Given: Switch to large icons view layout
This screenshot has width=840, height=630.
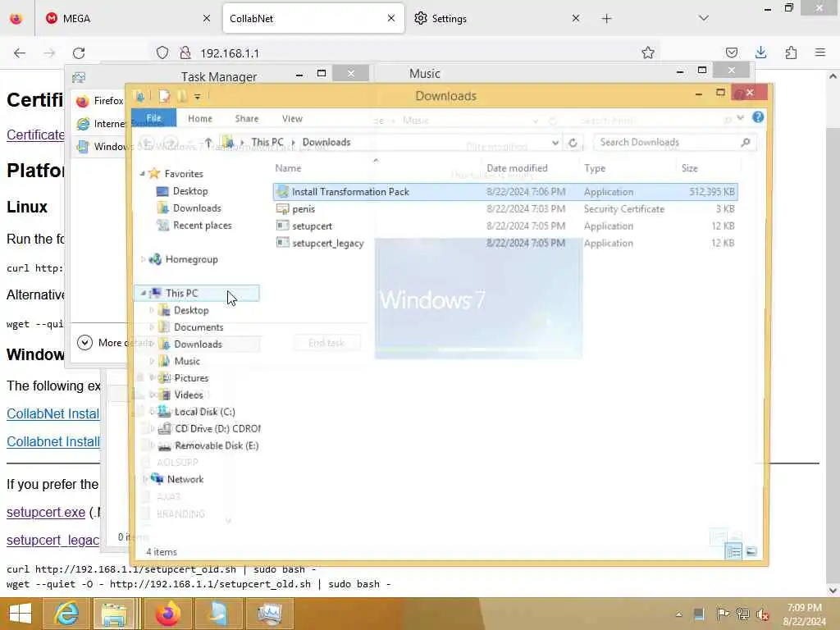Looking at the screenshot, I should 751,551.
